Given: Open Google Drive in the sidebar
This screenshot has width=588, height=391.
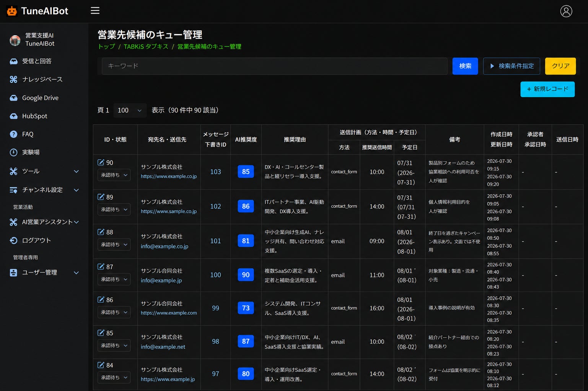Looking at the screenshot, I should (40, 98).
